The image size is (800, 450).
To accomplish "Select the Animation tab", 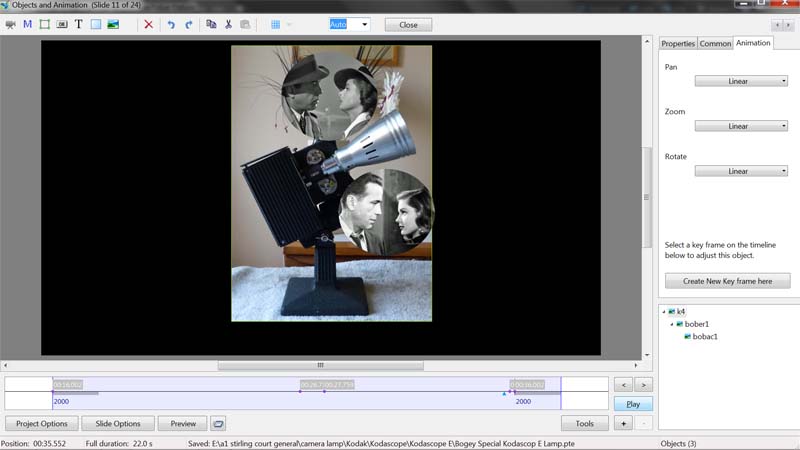I will point(753,43).
